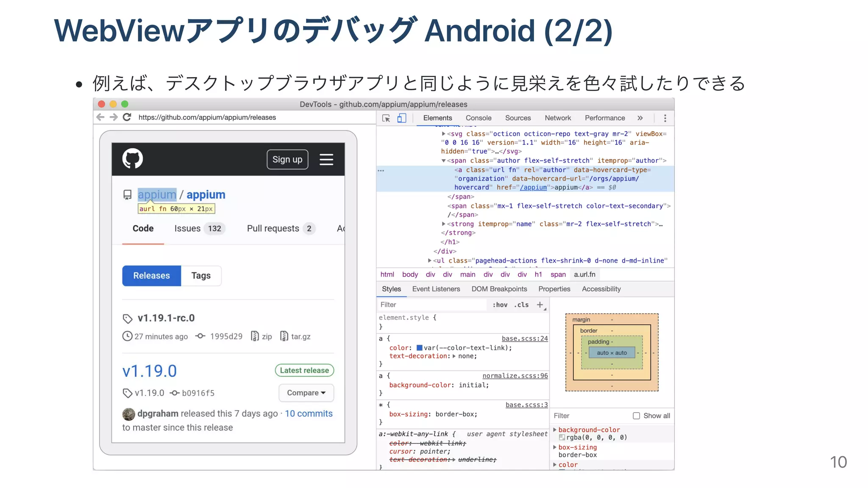Screen dimensions: 868x488
Task: Select the a.url.fn breadcrumb
Action: (584, 274)
